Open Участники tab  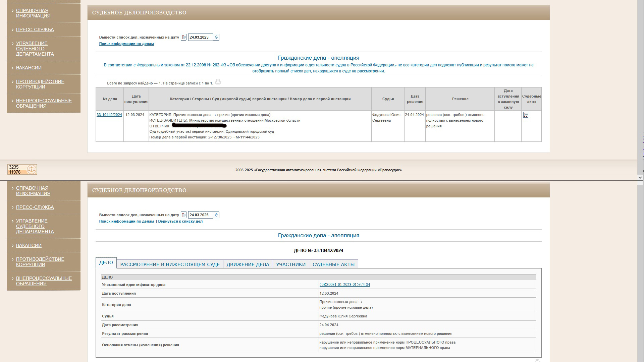291,264
